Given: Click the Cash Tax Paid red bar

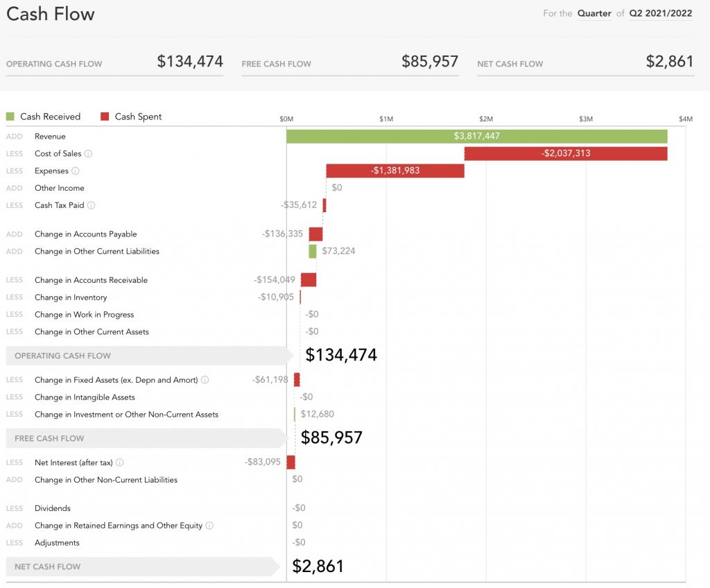Looking at the screenshot, I should (x=324, y=205).
